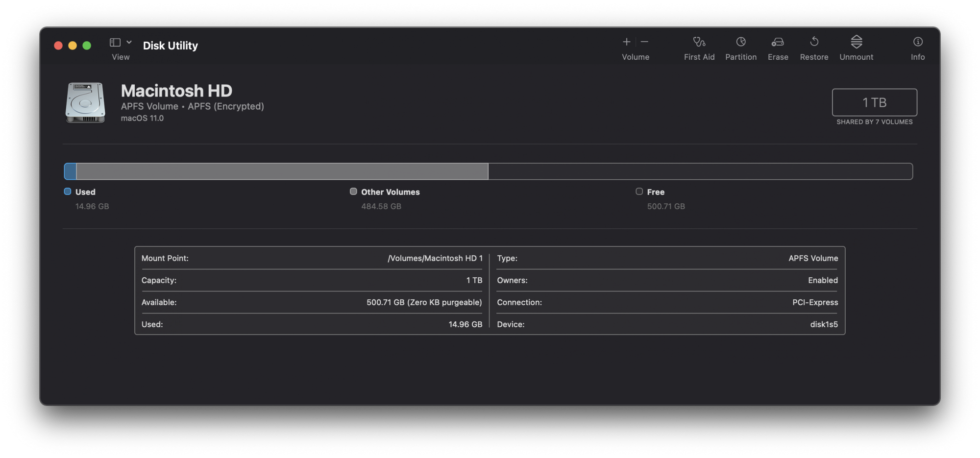Screen dimensions: 980x458
Task: Click the 1 TB capacity box
Action: point(874,102)
